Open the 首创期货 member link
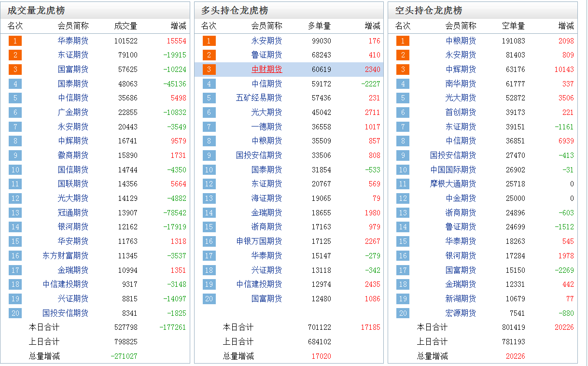Image resolution: width=588 pixels, height=366 pixels. [461, 113]
